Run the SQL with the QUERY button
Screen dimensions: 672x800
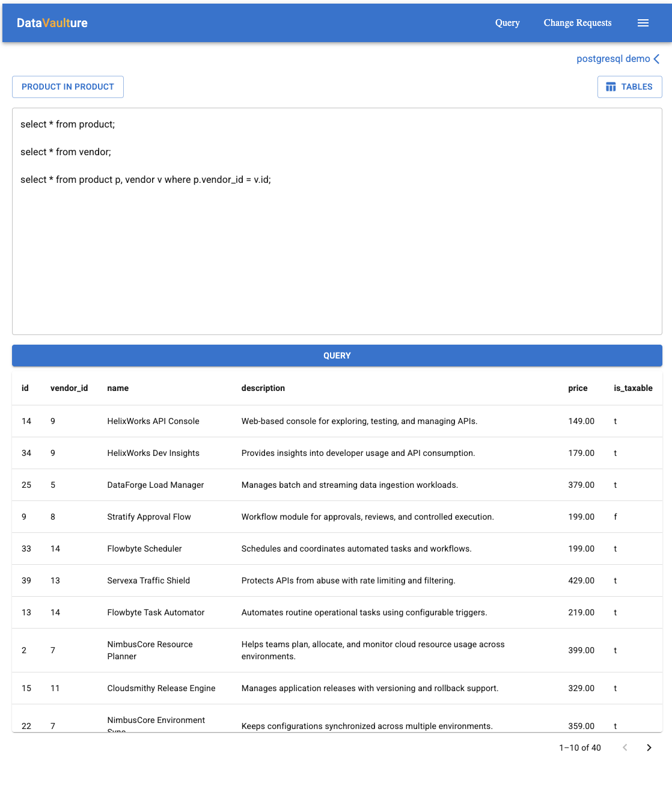pos(337,355)
